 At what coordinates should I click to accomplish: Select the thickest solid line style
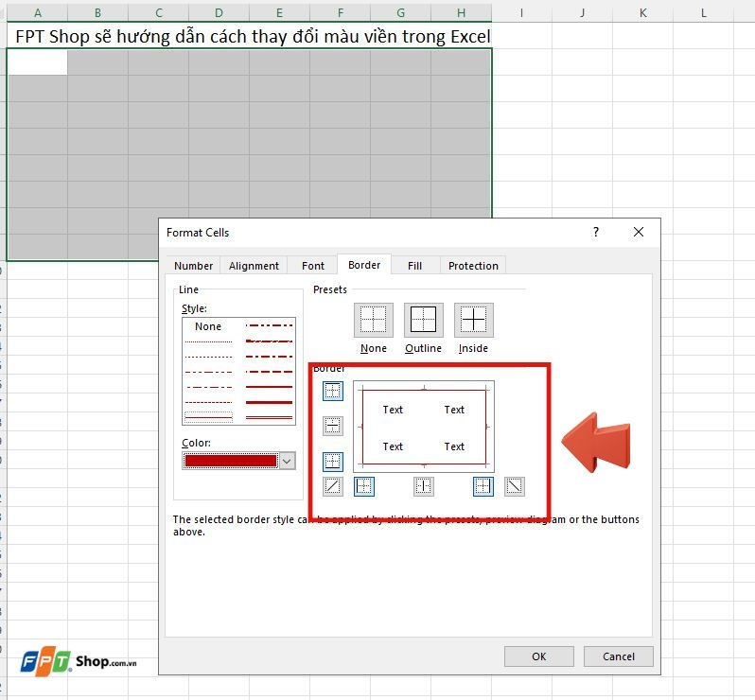[x=269, y=402]
